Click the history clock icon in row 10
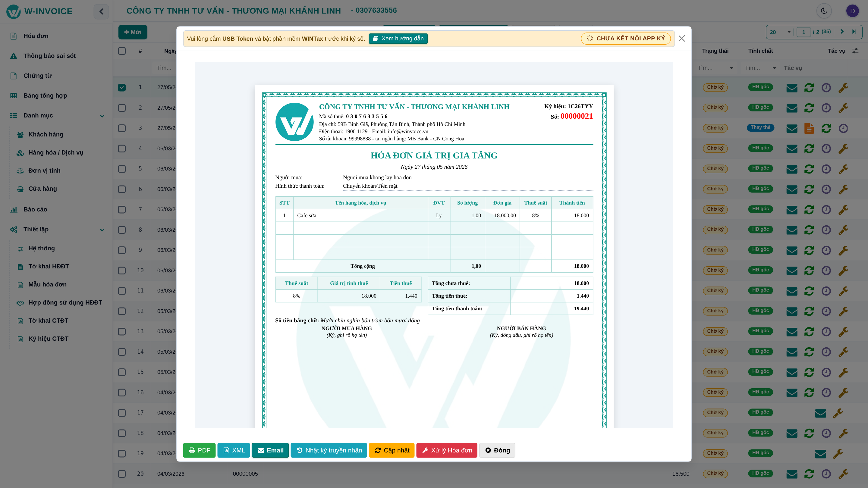 pos(826,271)
